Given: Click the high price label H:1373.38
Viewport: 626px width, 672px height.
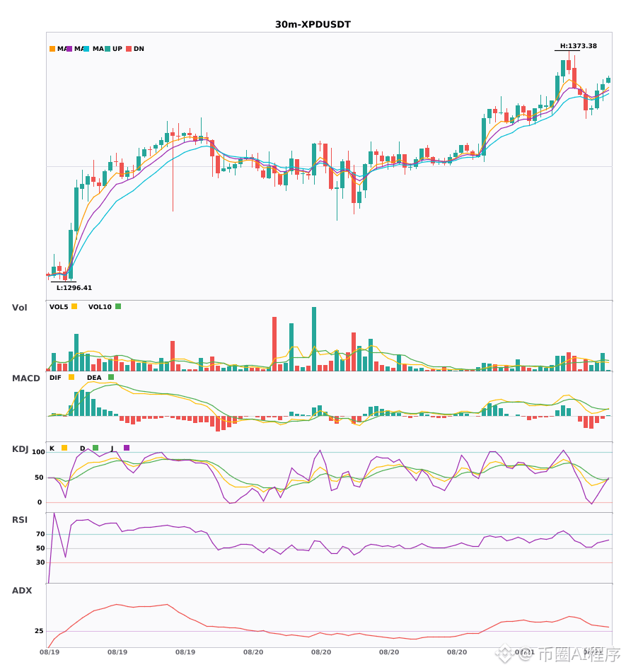Looking at the screenshot, I should (579, 46).
